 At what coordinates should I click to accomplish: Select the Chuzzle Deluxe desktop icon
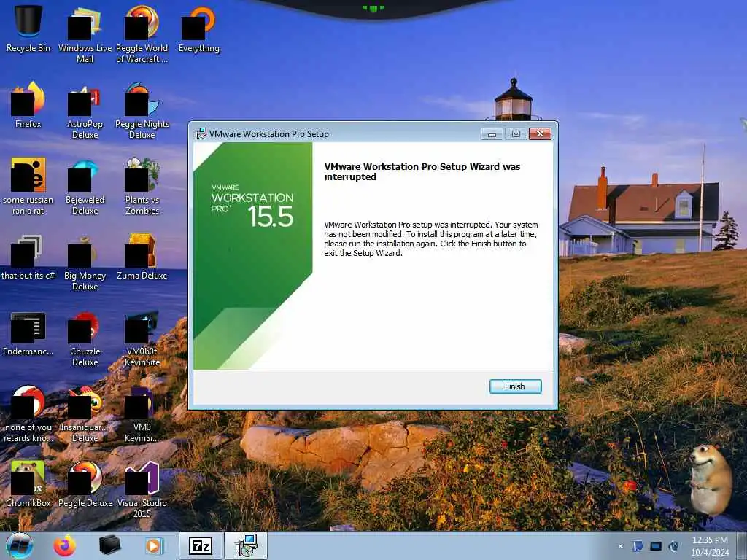pos(85,338)
